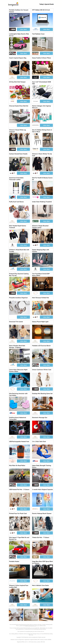Image resolution: width=62 pixels, height=644 pixels.
Task: Open the Top Tech category banner
Action: coord(46,615)
